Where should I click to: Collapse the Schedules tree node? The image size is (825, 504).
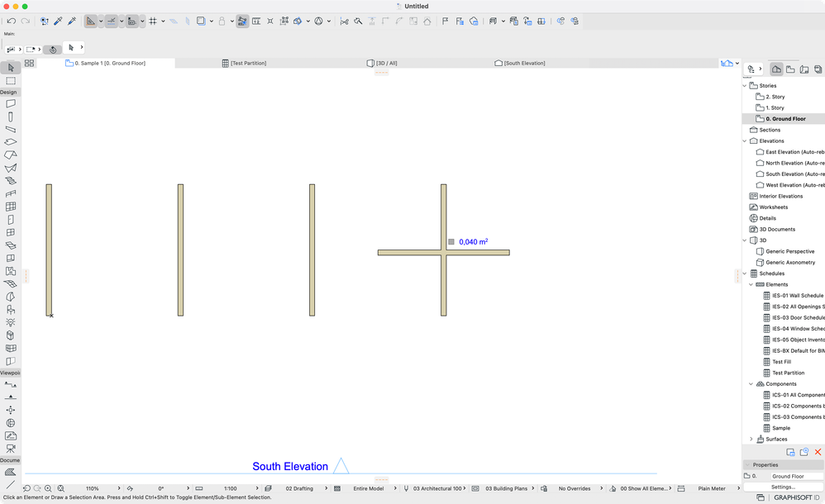(745, 273)
